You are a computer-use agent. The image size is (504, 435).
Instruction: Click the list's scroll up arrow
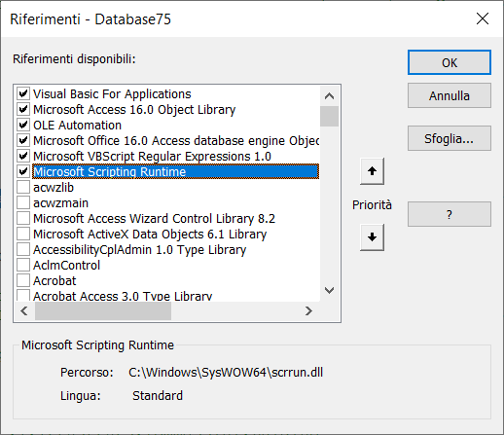329,96
